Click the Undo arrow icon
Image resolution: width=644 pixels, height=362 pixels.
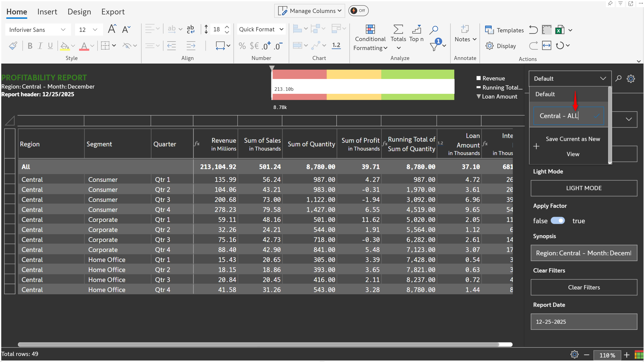(533, 30)
